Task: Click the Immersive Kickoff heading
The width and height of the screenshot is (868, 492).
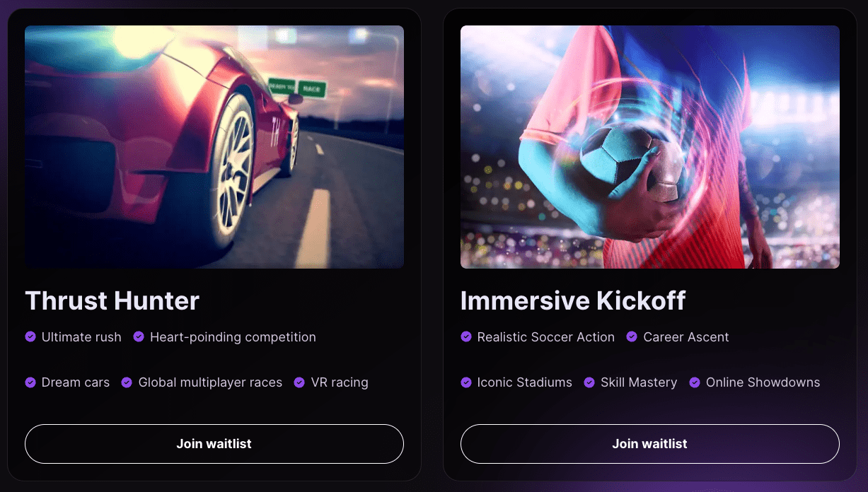Action: (573, 301)
